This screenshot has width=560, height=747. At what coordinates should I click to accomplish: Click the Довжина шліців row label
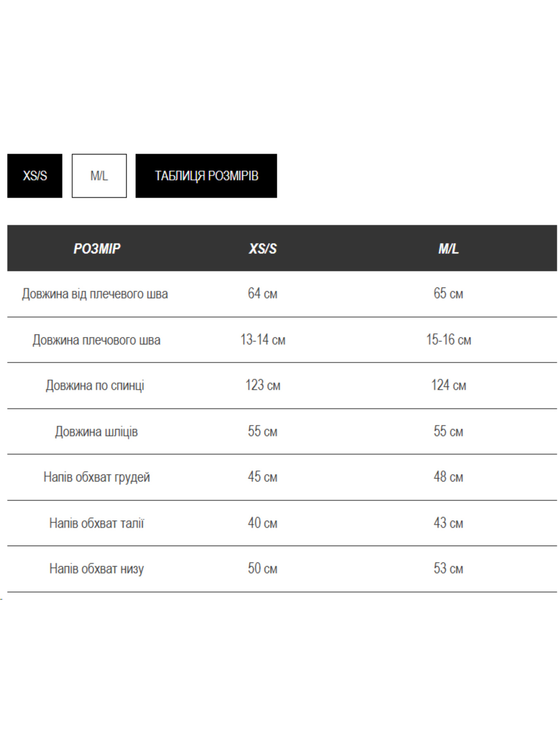point(96,431)
